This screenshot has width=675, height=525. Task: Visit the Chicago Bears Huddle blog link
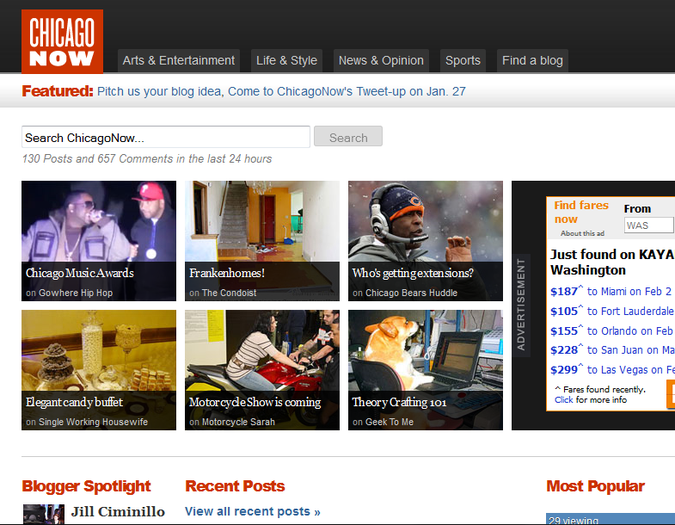coord(411,293)
